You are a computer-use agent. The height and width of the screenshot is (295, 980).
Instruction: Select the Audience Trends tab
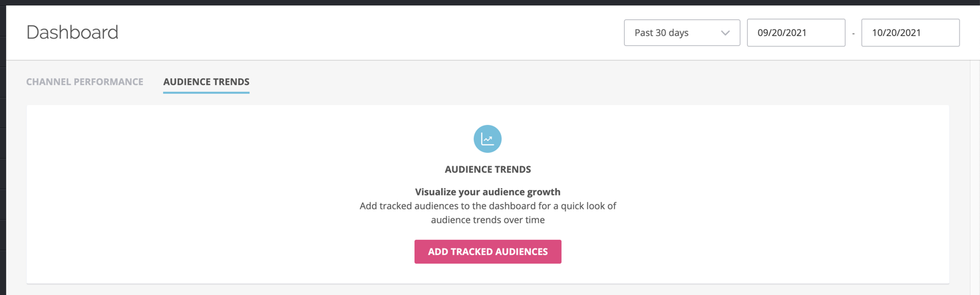click(206, 82)
